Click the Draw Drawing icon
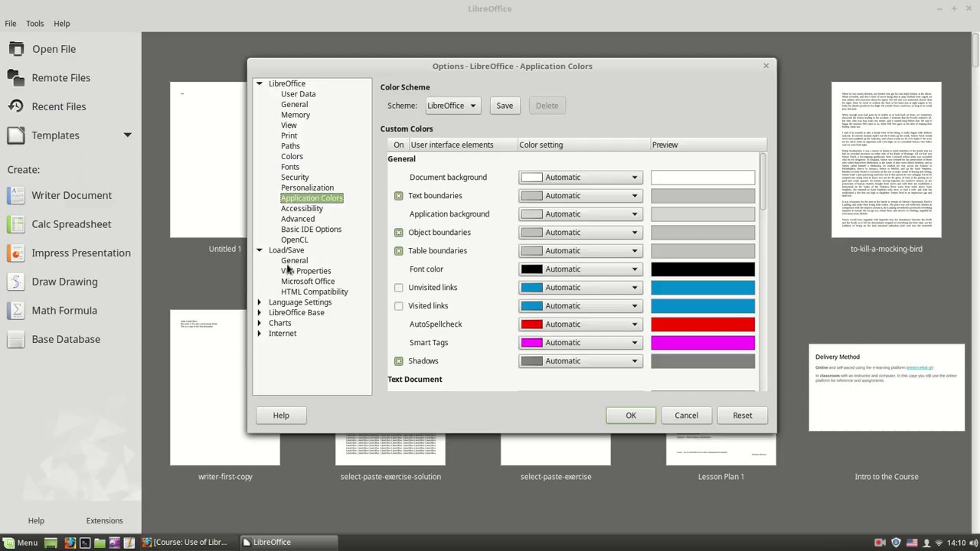Image resolution: width=980 pixels, height=551 pixels. coord(16,282)
